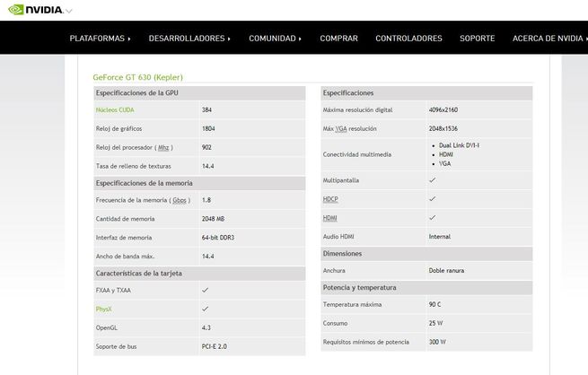The width and height of the screenshot is (588, 375).
Task: Select the processor clock value 902
Action: 206,147
